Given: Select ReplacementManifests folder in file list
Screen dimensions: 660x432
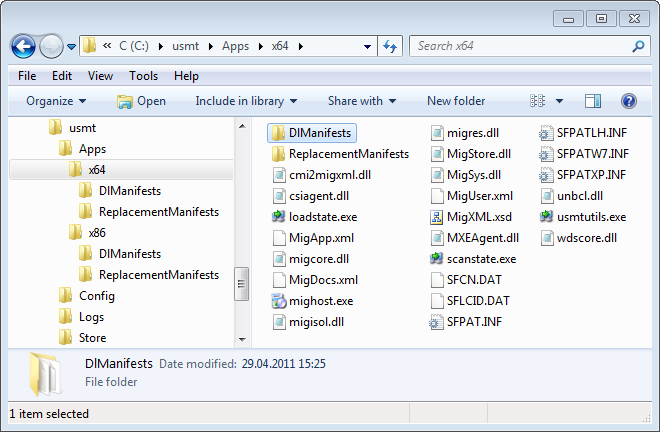Looking at the screenshot, I should coord(340,154).
